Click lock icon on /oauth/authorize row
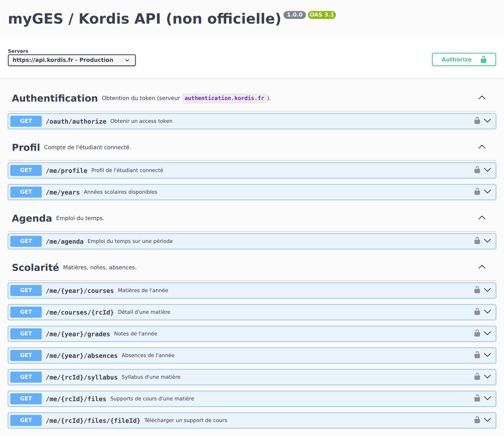Viewport: 504px width, 436px height. (477, 121)
